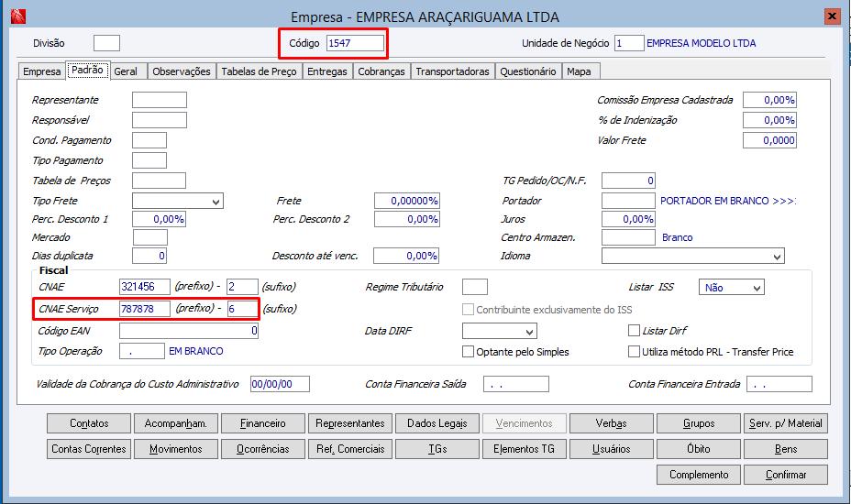Click the Grupos button
Image resolution: width=851 pixels, height=504 pixels.
(x=699, y=423)
